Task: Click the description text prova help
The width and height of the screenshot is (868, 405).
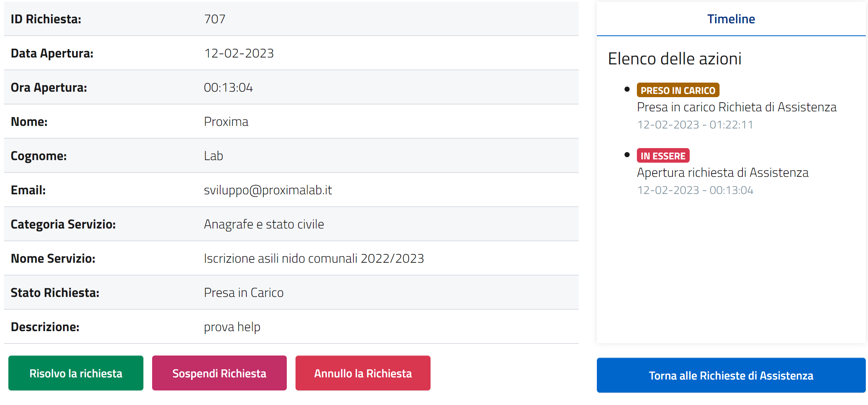Action: [232, 327]
